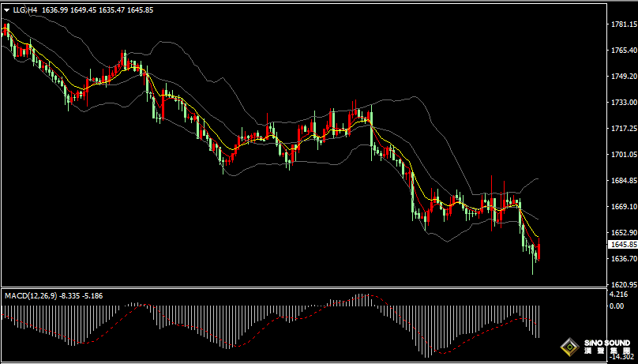Click the 1733.00 price axis label
This screenshot has height=364, width=638.
pyautogui.click(x=623, y=103)
